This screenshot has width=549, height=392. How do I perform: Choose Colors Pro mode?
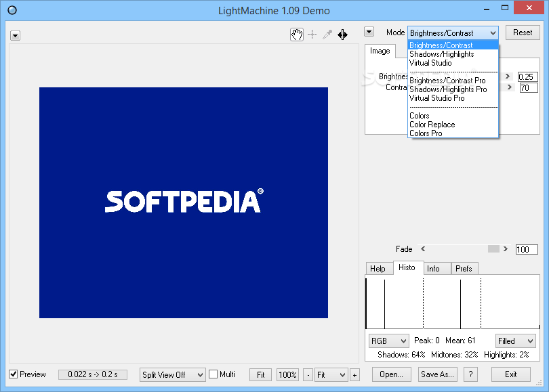[453, 133]
